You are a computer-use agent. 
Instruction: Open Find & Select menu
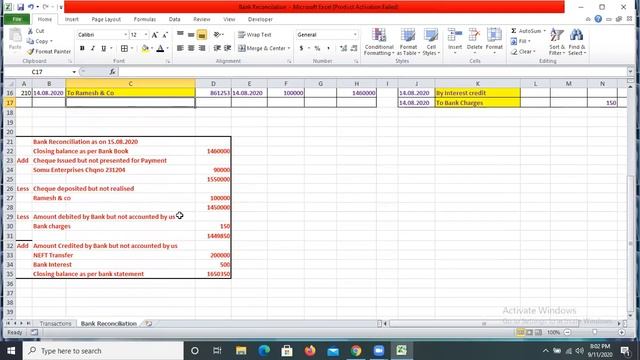576,42
